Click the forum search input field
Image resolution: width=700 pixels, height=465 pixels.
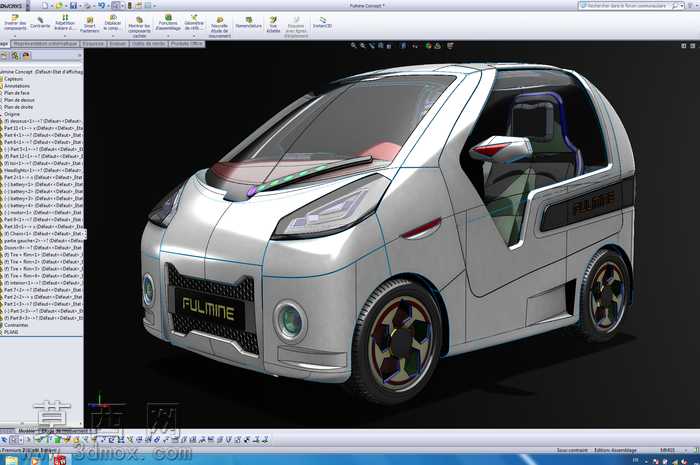click(629, 5)
